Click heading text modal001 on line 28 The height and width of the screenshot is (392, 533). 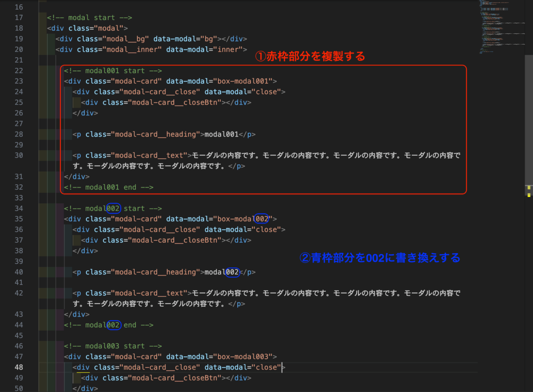[221, 134]
